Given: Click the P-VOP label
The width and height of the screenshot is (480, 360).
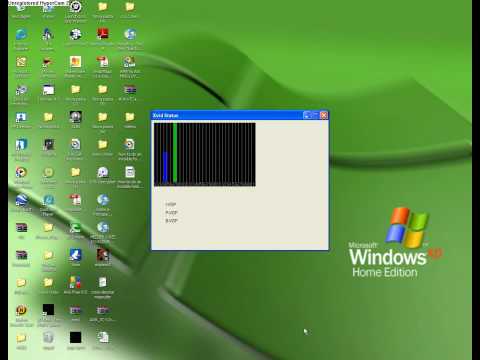Looking at the screenshot, I should pyautogui.click(x=171, y=212).
